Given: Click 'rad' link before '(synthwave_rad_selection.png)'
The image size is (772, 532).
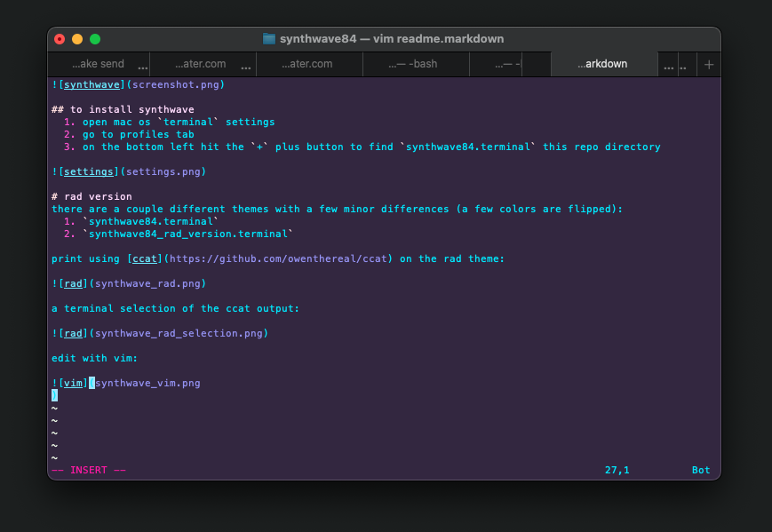Looking at the screenshot, I should (x=73, y=333).
